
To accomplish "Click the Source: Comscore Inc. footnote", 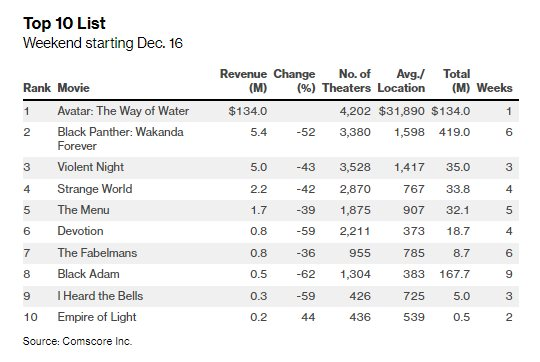I will click(x=77, y=341).
